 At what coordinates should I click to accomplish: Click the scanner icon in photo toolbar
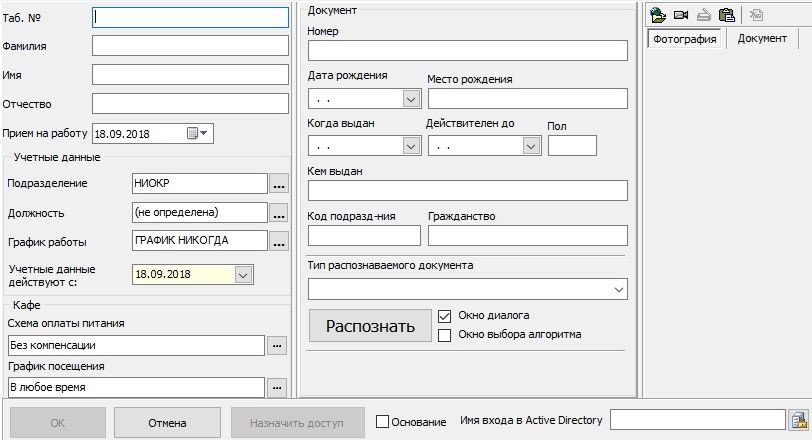(704, 15)
